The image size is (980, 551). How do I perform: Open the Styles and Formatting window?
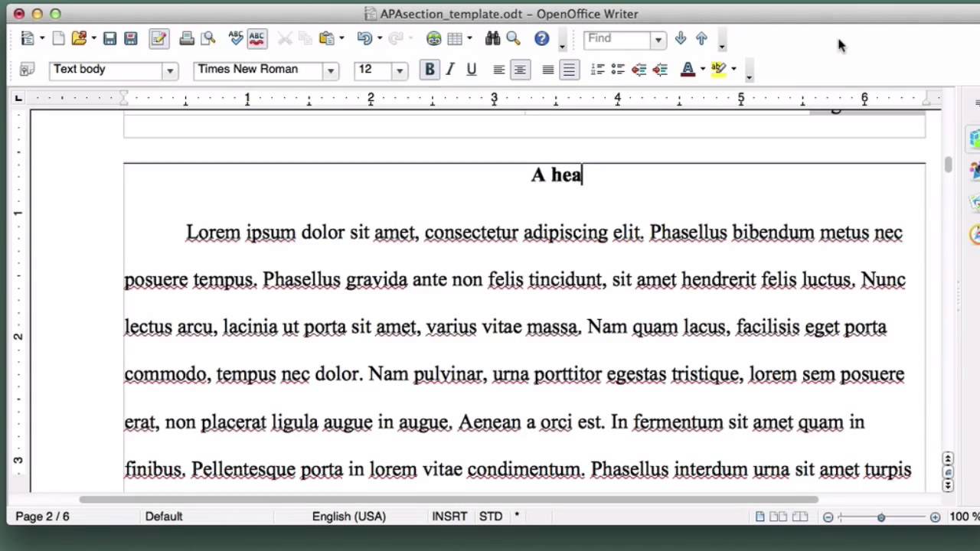(x=27, y=70)
